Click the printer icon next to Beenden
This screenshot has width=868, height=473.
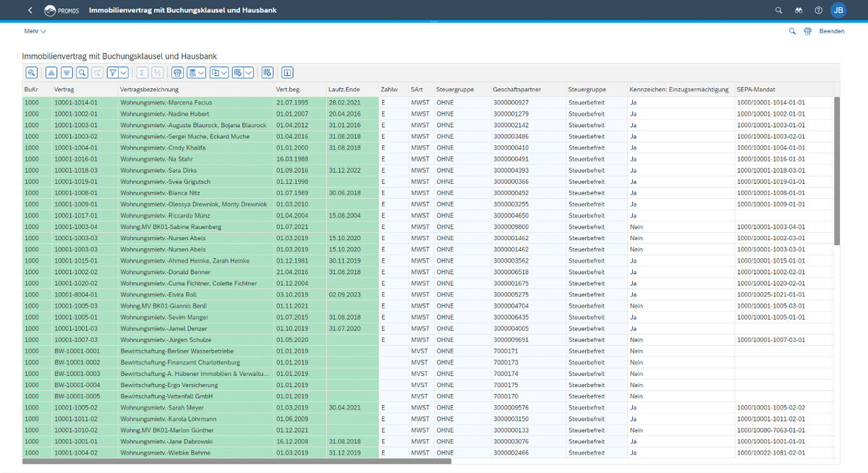coord(807,31)
